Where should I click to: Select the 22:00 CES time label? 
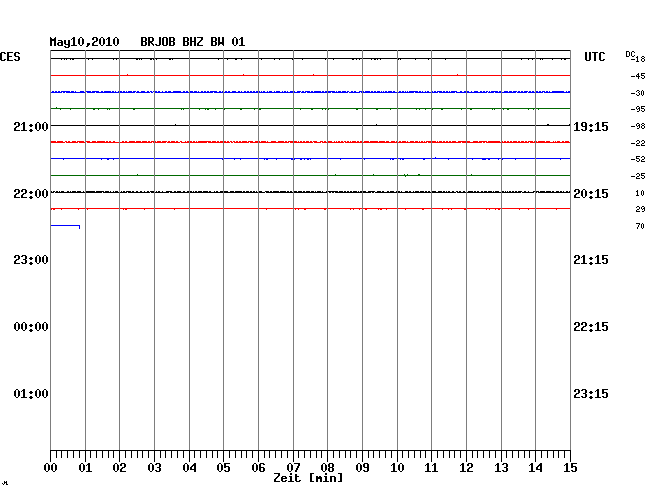31,194
